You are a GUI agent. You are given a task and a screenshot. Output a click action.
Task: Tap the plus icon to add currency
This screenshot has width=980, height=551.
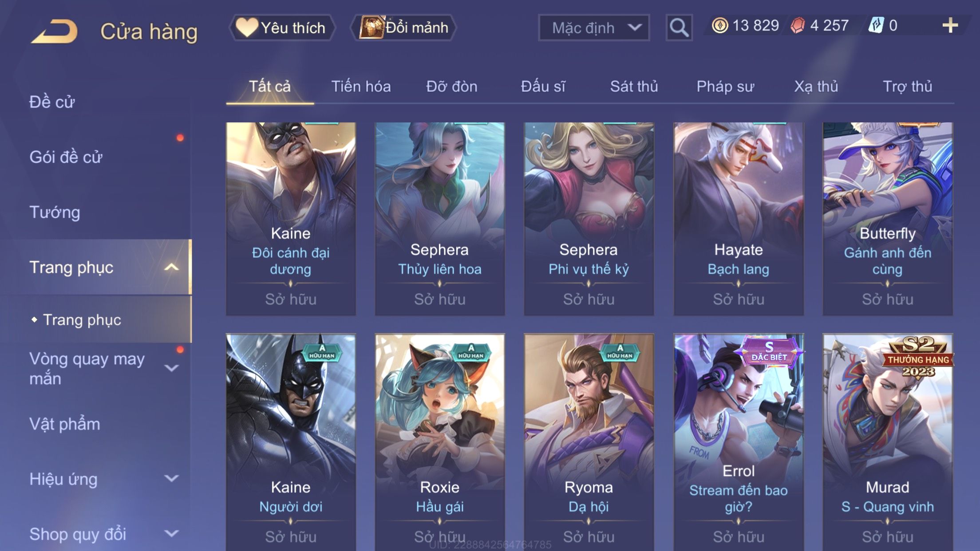coord(950,25)
